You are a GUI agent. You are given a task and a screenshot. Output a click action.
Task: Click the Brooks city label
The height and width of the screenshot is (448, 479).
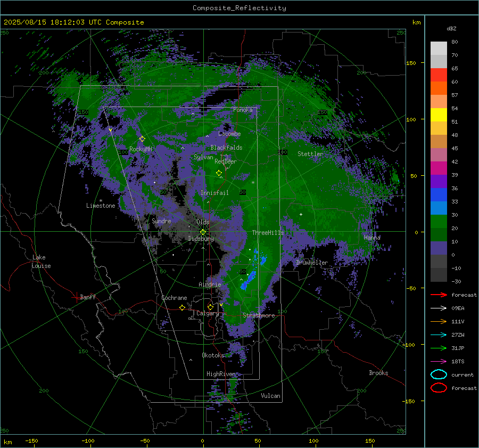[378, 373]
